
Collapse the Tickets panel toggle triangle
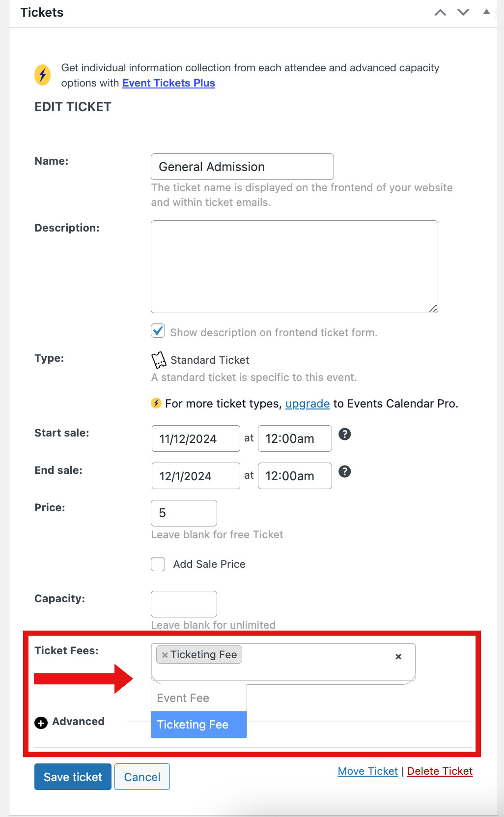[x=486, y=12]
